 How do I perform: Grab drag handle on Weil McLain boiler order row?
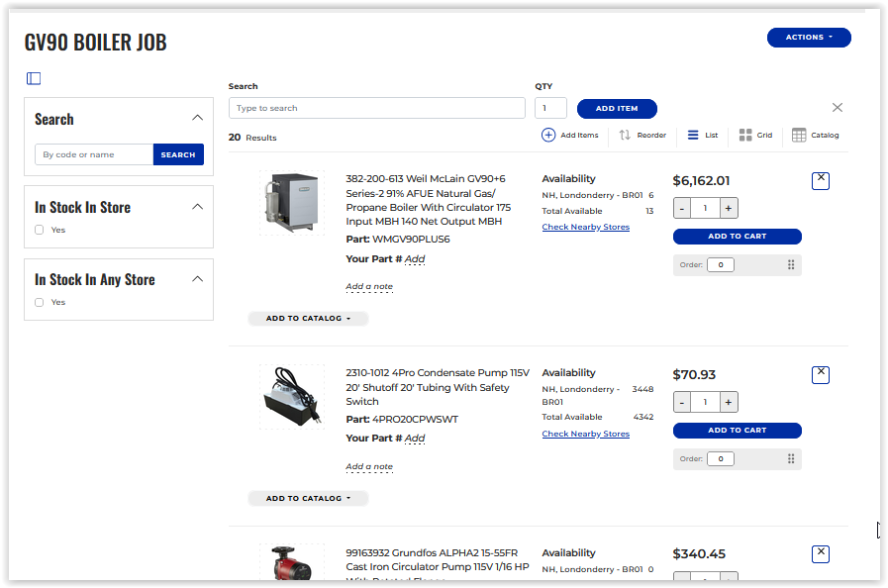[791, 264]
